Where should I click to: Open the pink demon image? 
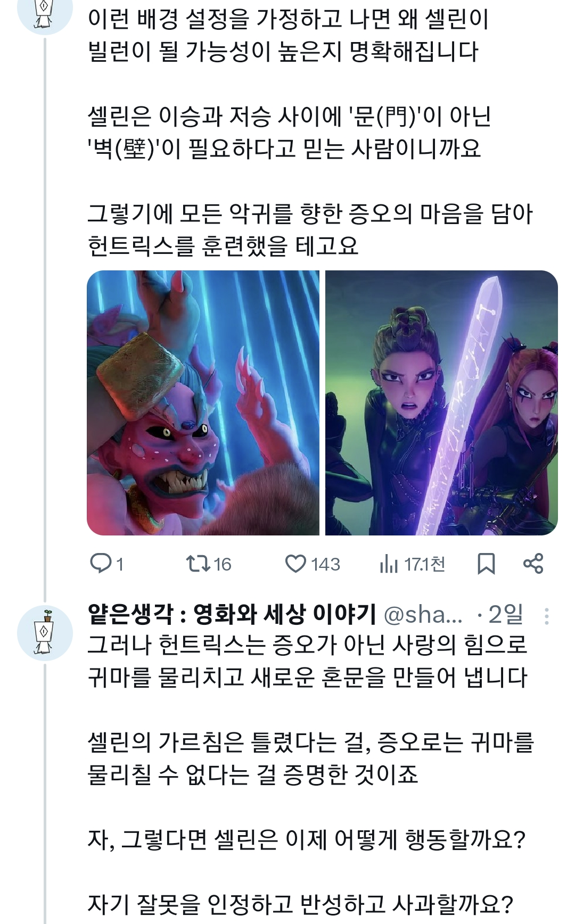point(203,403)
